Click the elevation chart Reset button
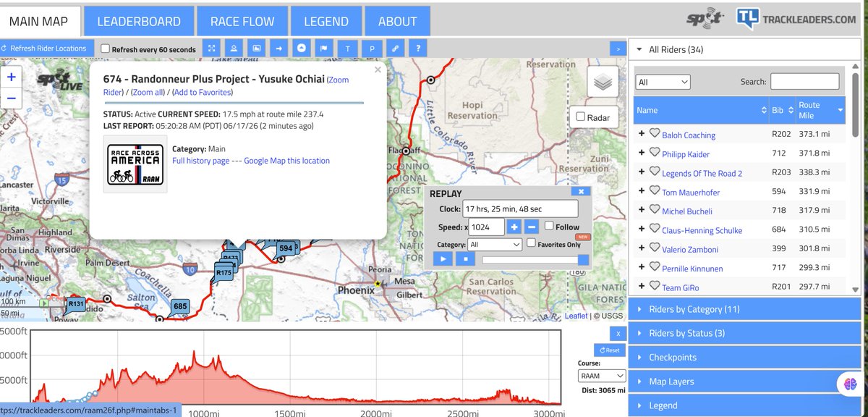This screenshot has width=868, height=417. click(610, 350)
